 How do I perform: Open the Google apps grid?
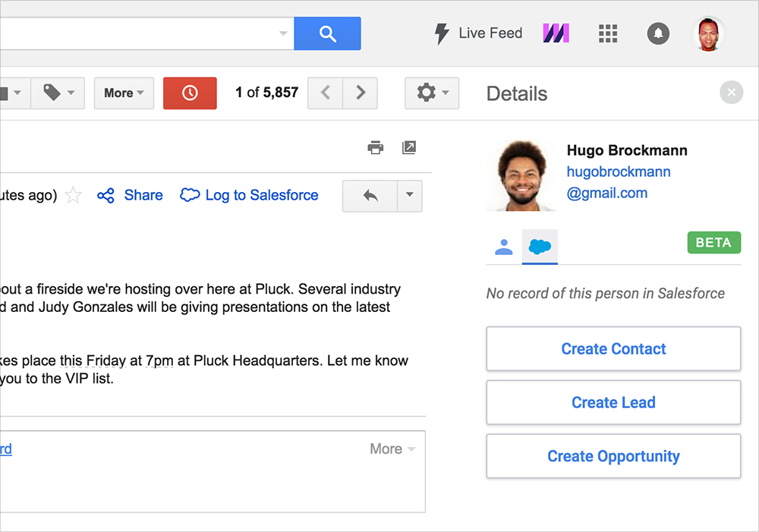point(608,33)
